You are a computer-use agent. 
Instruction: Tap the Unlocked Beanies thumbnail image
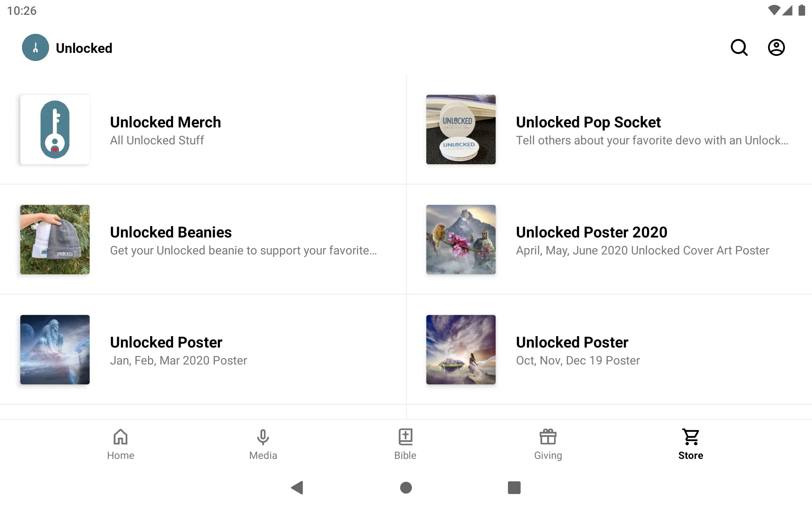click(55, 239)
